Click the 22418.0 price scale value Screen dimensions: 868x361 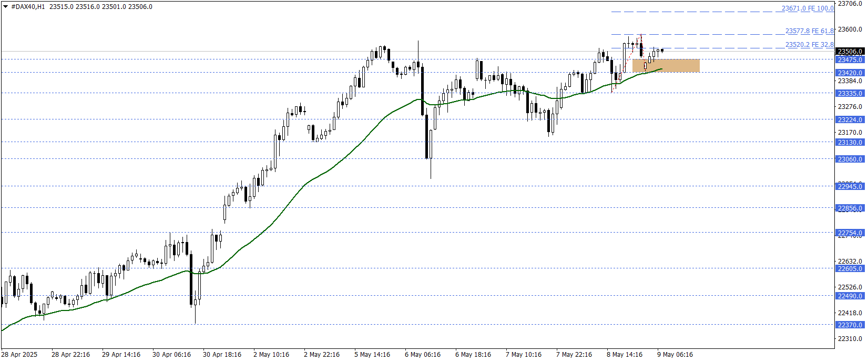[x=850, y=313]
